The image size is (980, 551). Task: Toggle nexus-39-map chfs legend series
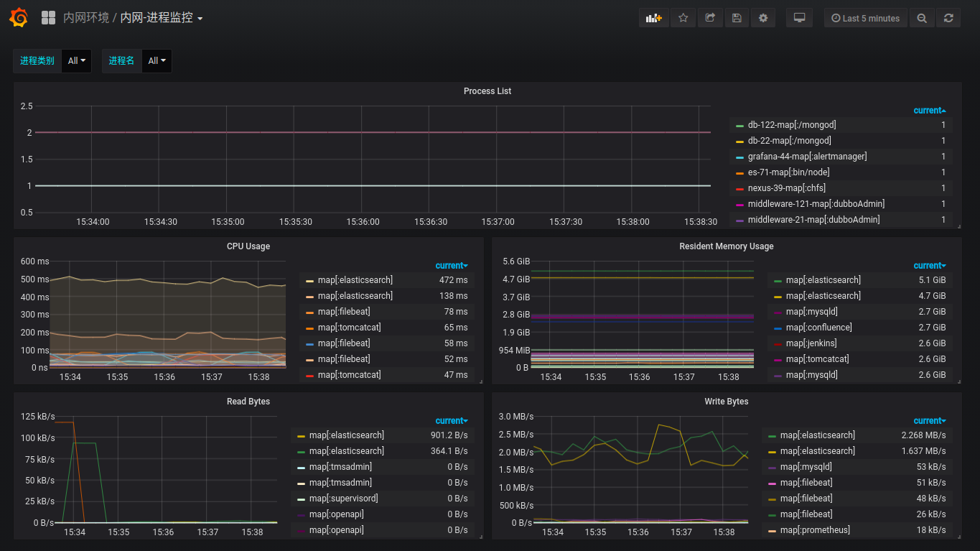tap(786, 188)
